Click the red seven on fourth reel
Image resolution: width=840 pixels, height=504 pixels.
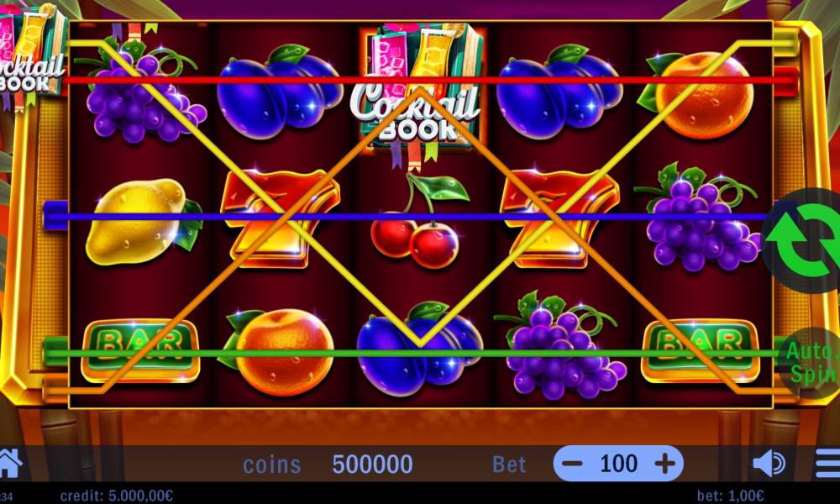point(559,219)
